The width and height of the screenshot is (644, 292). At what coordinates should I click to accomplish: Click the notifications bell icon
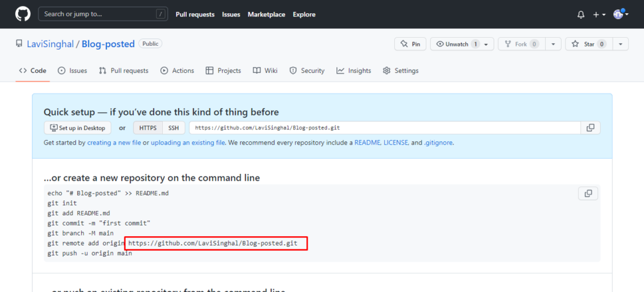click(580, 14)
